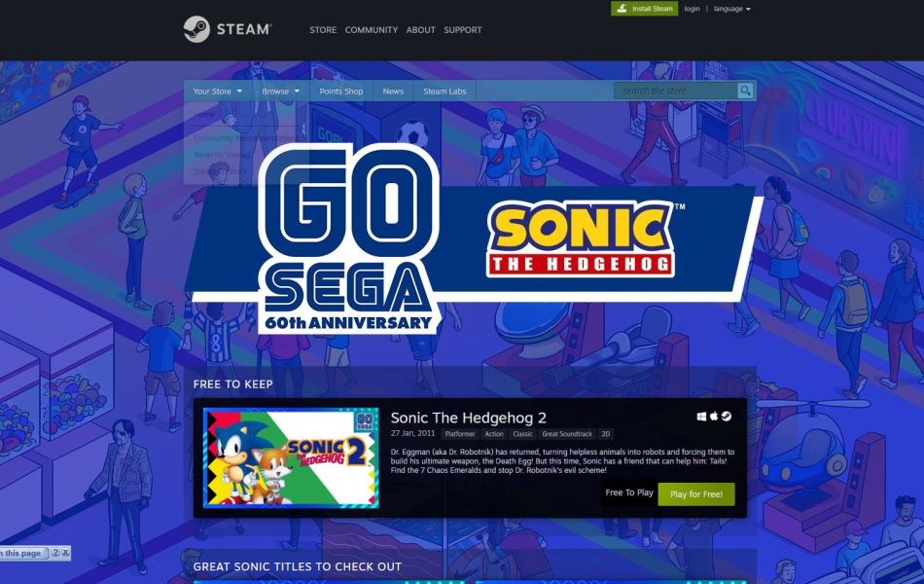The height and width of the screenshot is (584, 924).
Task: Expand the Your Store dropdown
Action: (x=218, y=91)
